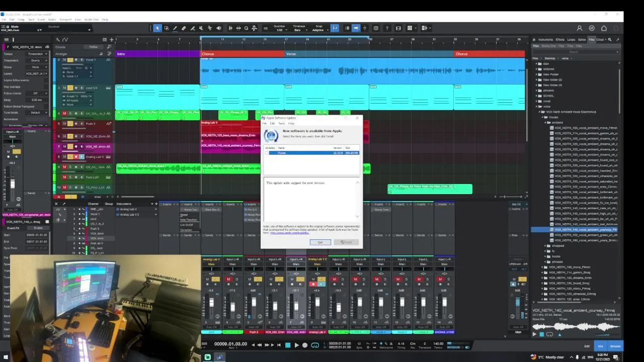The image size is (644, 362).
Task: Click Mix view button
Action: 600,346
